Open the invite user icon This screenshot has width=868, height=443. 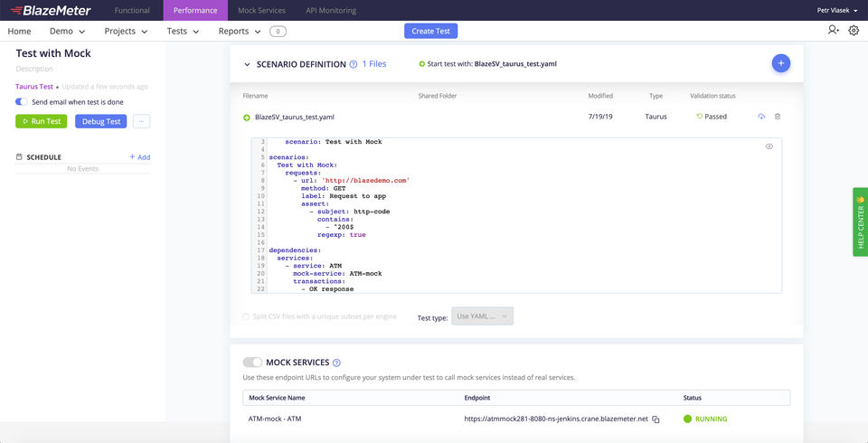[x=833, y=31]
